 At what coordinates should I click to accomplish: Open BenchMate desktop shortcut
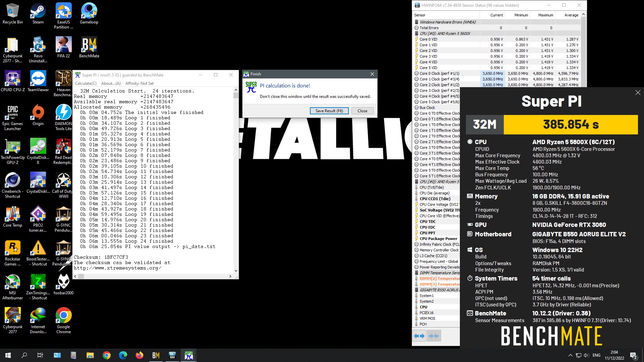point(89,48)
